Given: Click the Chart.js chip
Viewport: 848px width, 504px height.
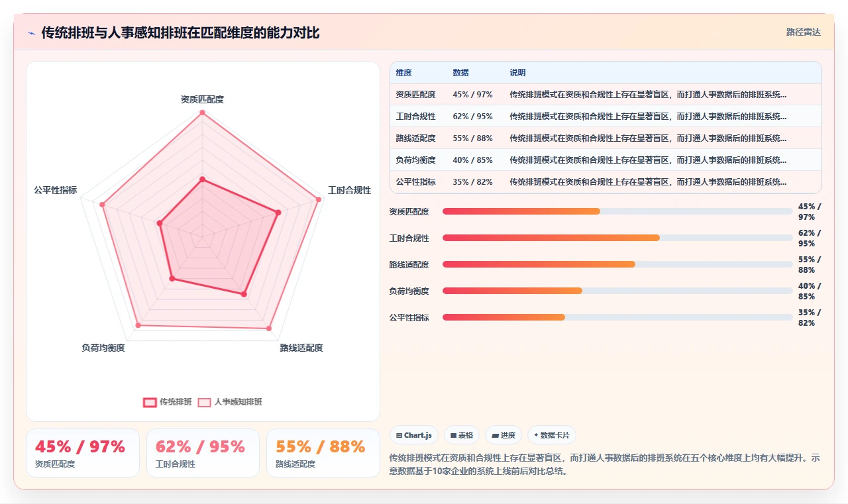Looking at the screenshot, I should 414,435.
